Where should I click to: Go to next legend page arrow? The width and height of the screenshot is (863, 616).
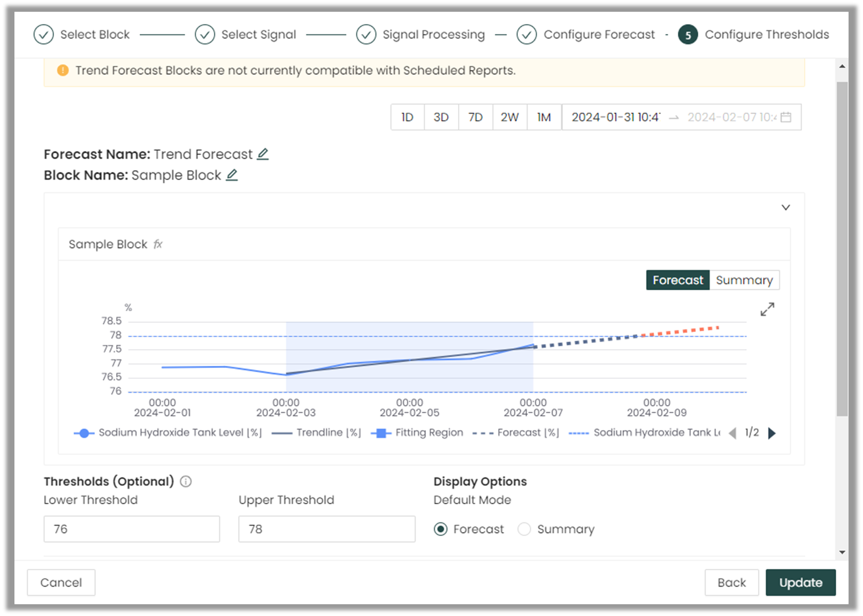coord(772,433)
